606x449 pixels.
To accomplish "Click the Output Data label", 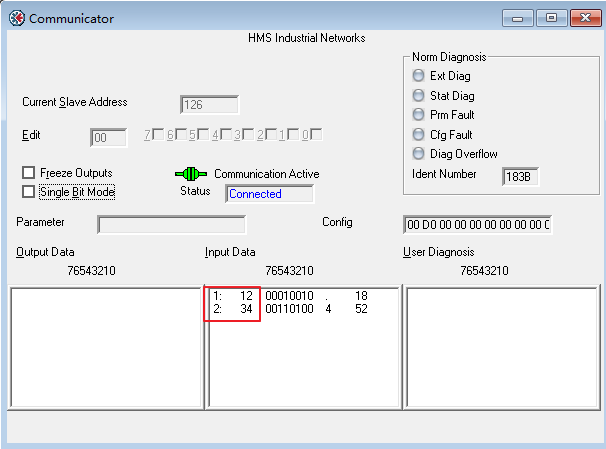I will [45, 252].
